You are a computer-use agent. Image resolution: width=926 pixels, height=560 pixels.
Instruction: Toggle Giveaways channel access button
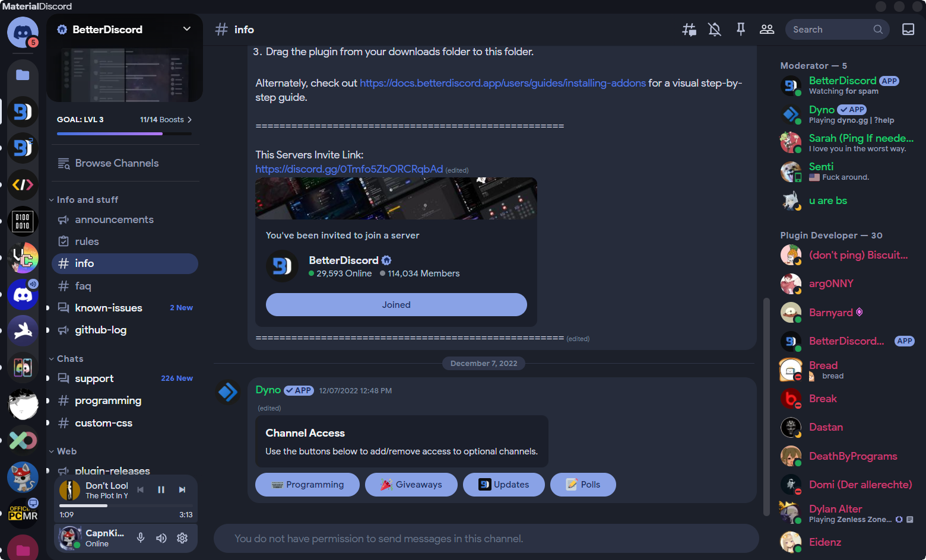pyautogui.click(x=411, y=485)
